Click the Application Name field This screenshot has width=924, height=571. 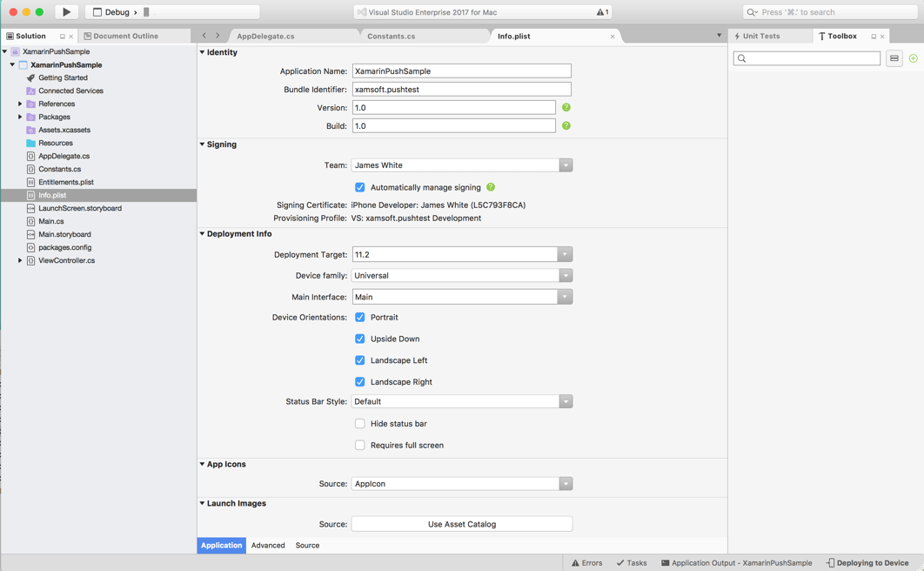click(x=462, y=71)
